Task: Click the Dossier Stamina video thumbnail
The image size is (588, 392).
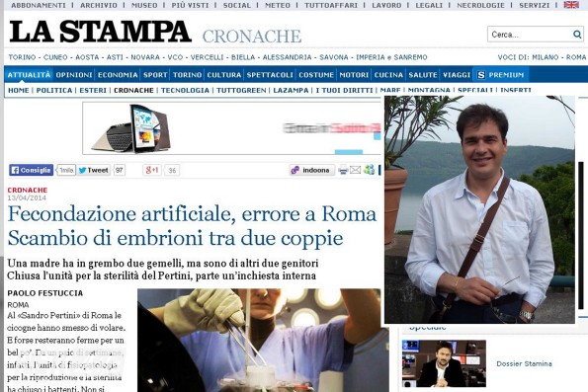Action: tap(444, 363)
